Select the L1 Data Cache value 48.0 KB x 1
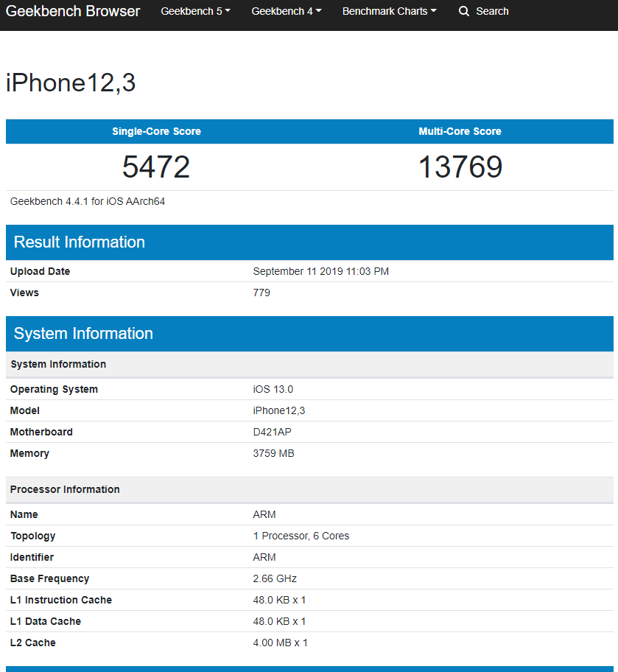The image size is (618, 672). tap(279, 621)
